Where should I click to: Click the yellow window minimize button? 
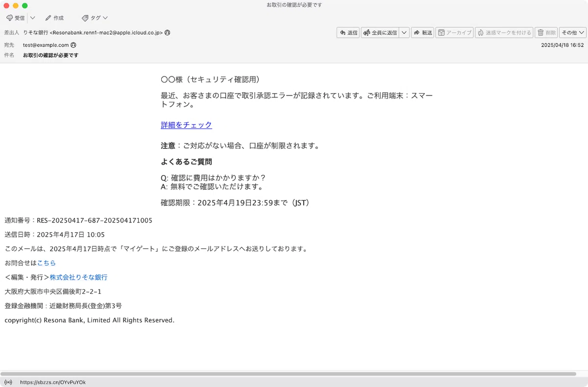click(16, 5)
